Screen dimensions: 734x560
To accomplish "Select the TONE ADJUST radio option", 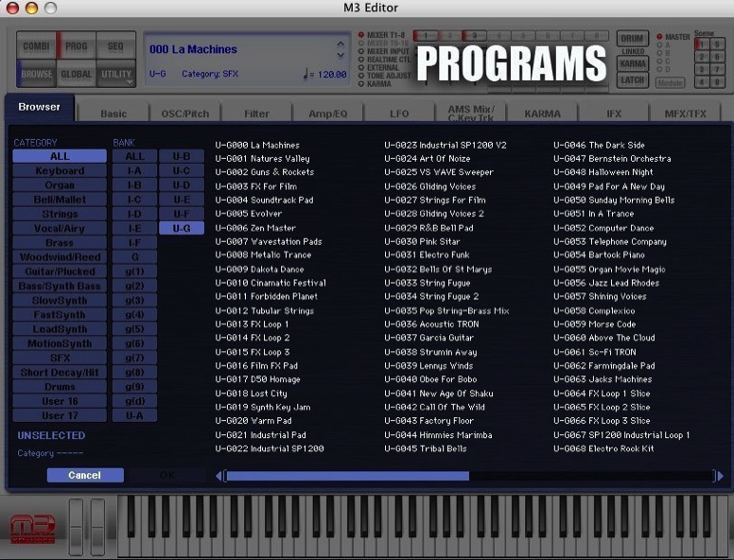I will tap(361, 76).
